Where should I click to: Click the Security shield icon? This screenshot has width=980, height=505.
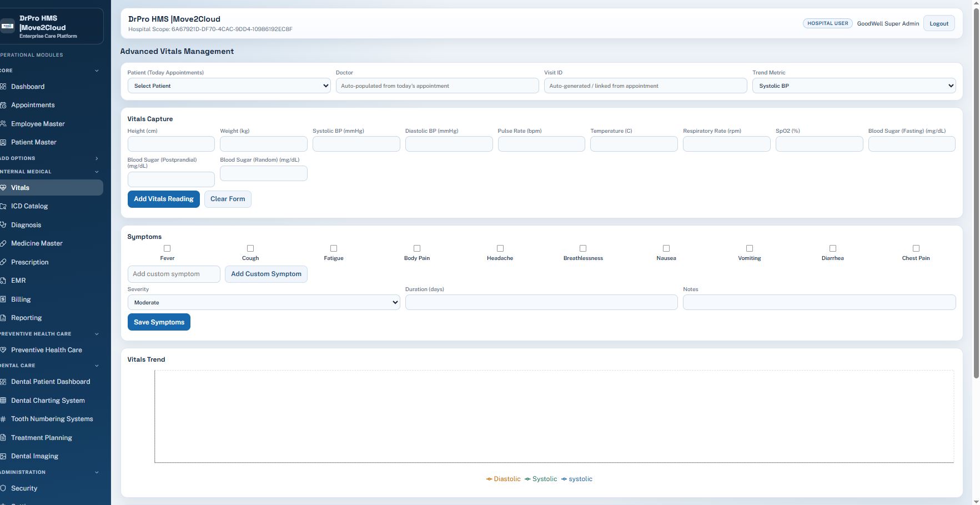pyautogui.click(x=3, y=488)
